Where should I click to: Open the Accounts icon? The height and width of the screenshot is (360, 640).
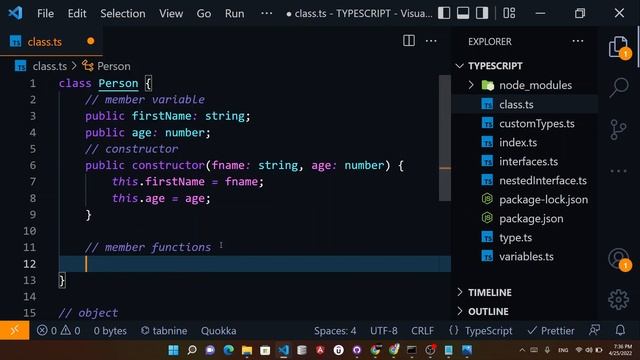coord(619,259)
